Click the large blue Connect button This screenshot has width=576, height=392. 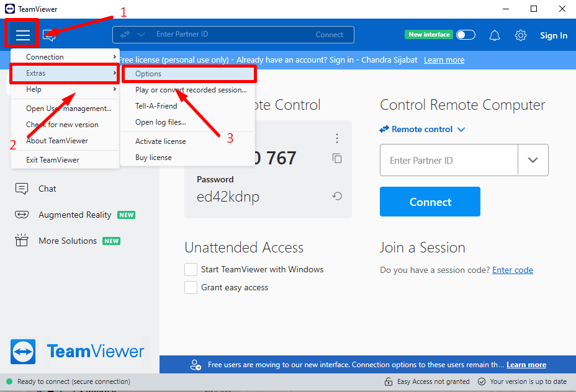pyautogui.click(x=430, y=202)
